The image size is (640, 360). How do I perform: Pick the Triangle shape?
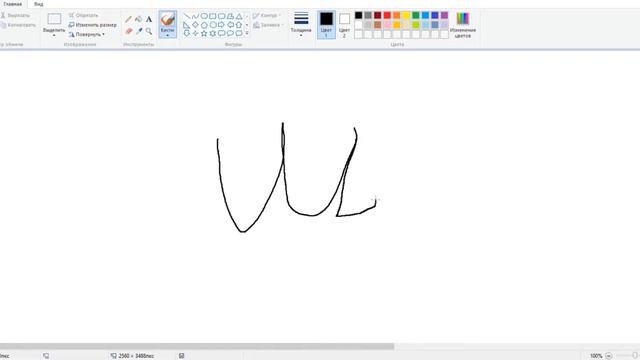click(239, 16)
